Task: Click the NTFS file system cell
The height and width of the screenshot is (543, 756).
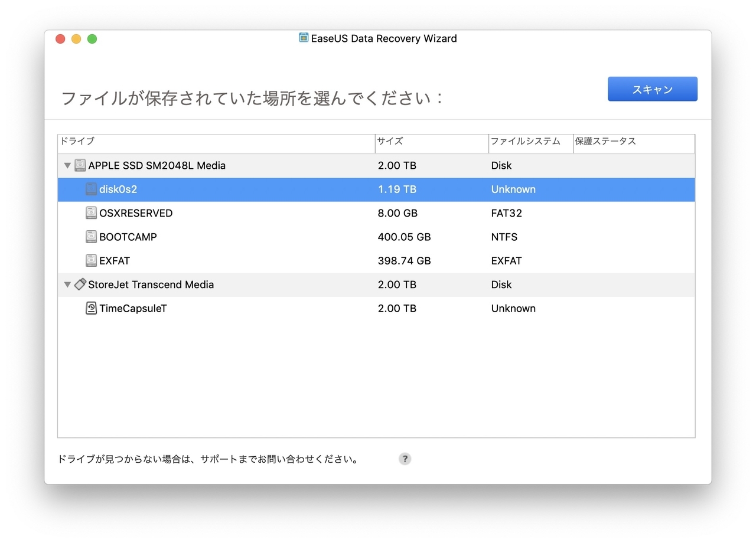Action: [x=504, y=237]
